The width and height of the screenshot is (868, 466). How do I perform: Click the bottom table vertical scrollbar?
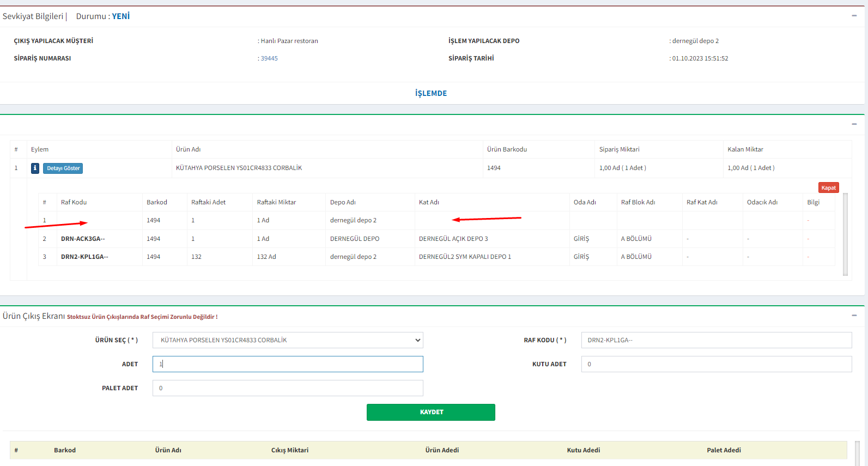click(x=857, y=452)
